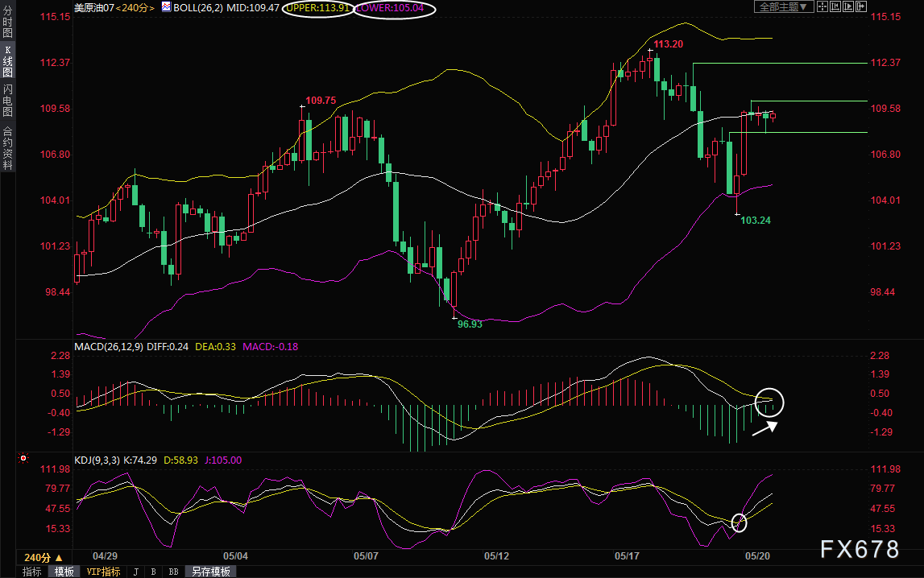Click the UPPER:113.91 value
This screenshot has height=578, width=924.
(318, 8)
